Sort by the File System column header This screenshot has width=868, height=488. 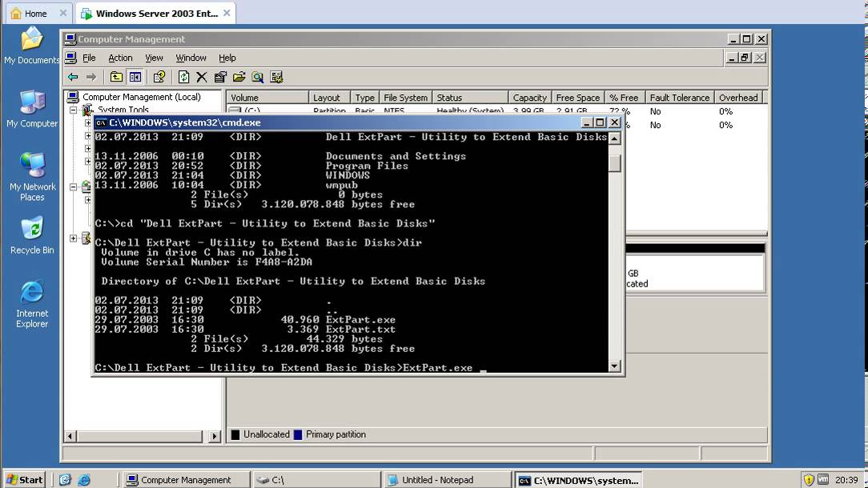click(405, 98)
